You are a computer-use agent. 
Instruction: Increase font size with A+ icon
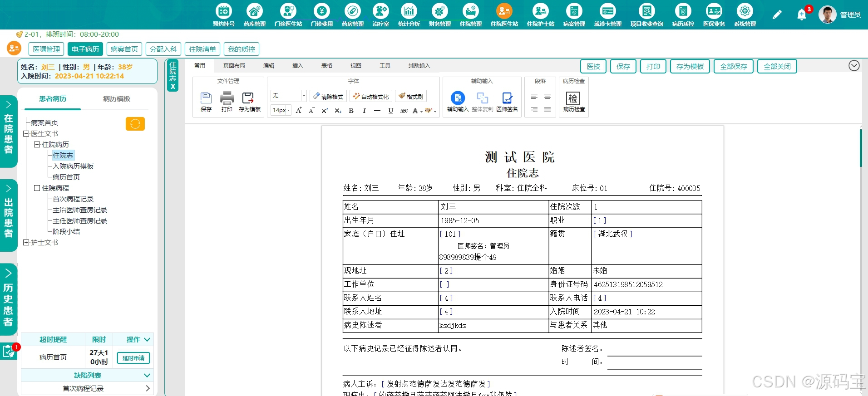(299, 110)
